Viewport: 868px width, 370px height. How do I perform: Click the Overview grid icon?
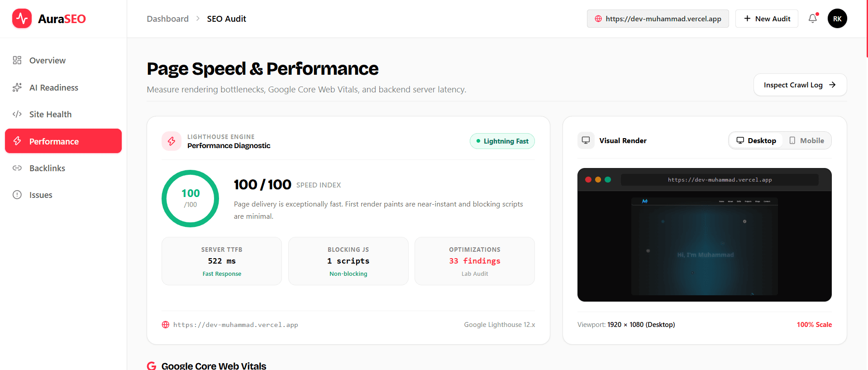pyautogui.click(x=17, y=60)
